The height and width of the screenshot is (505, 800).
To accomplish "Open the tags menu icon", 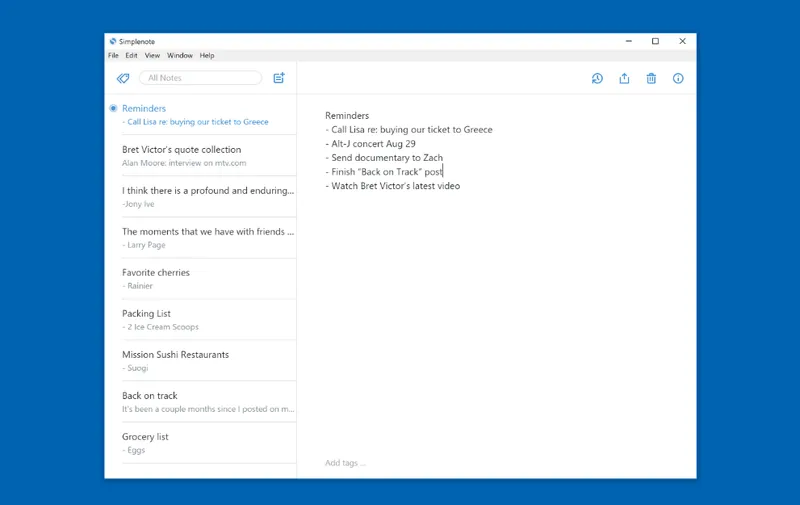I will pos(123,78).
